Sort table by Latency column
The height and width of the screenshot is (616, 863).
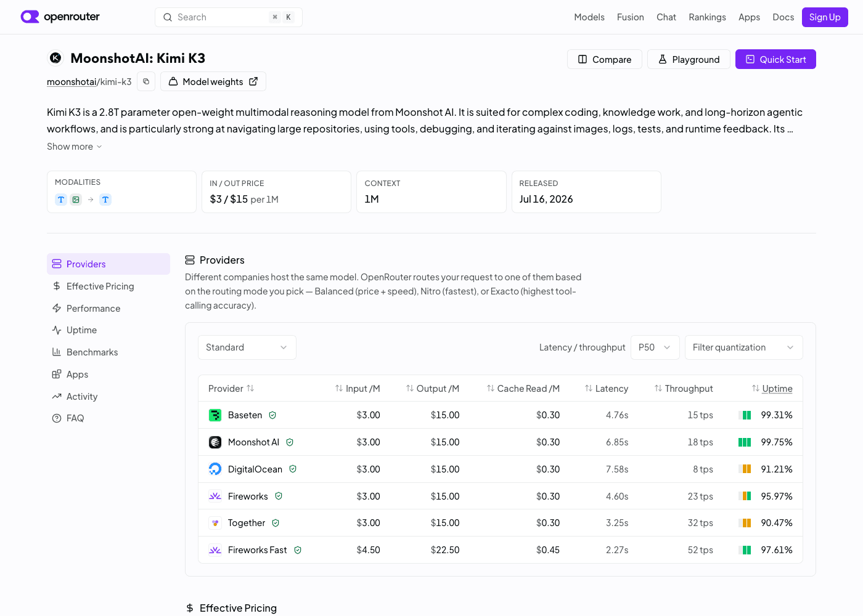click(607, 389)
